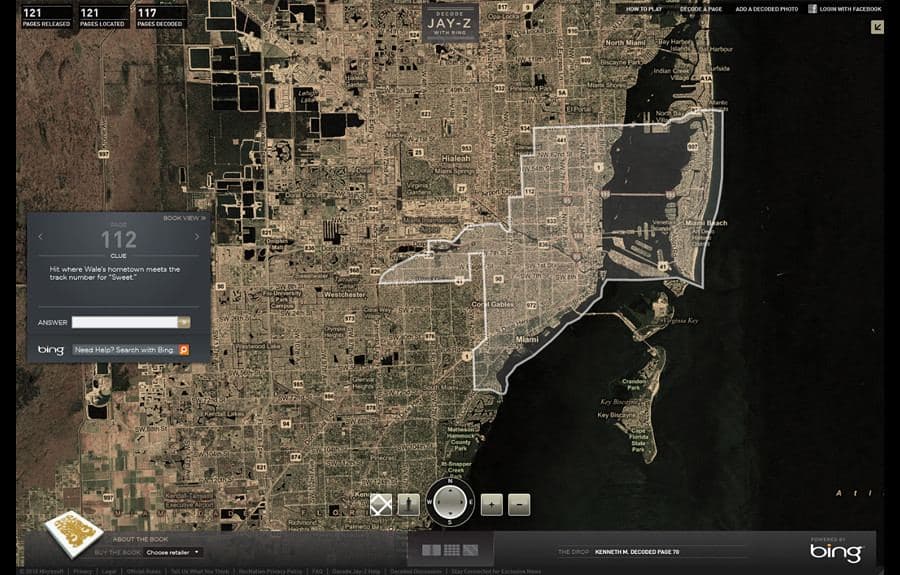Click the Answer input field
This screenshot has height=575, width=900.
click(125, 323)
